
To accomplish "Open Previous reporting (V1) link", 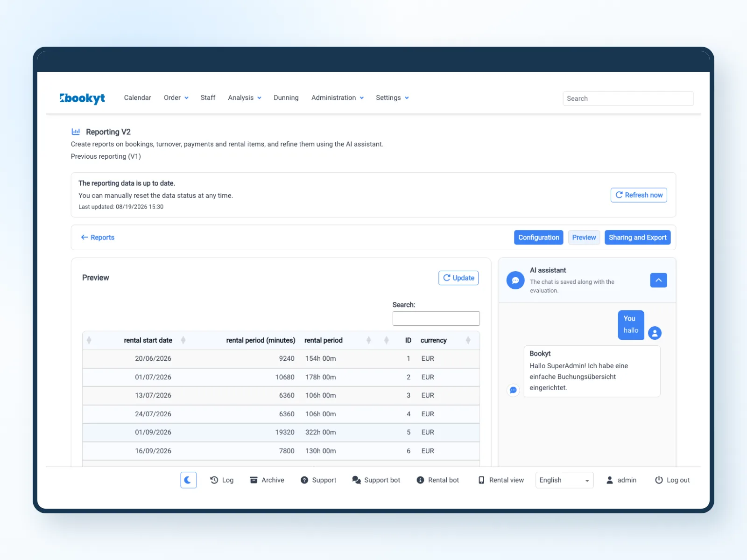I will point(106,156).
